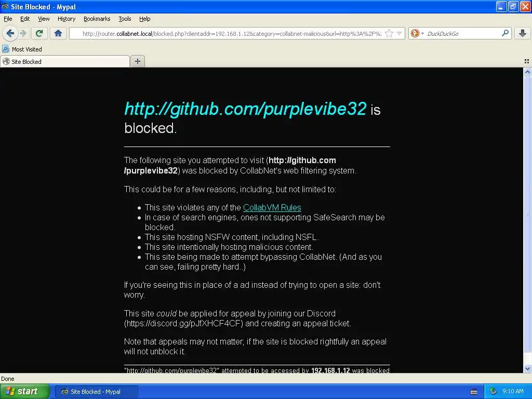The height and width of the screenshot is (399, 532).
Task: Click the vertical scrollbar thumb
Action: coord(527,214)
